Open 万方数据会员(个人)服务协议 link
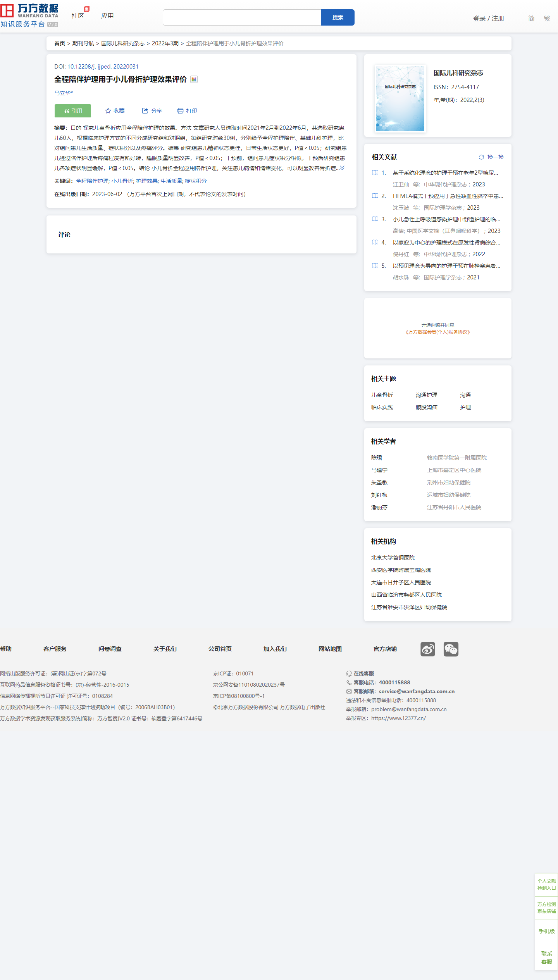This screenshot has width=558, height=980. click(x=438, y=332)
